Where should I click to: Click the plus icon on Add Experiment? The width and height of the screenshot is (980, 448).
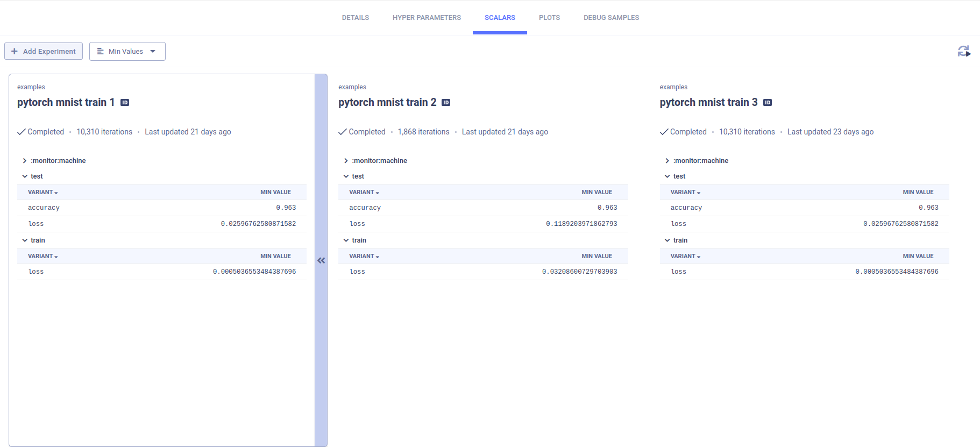tap(15, 52)
